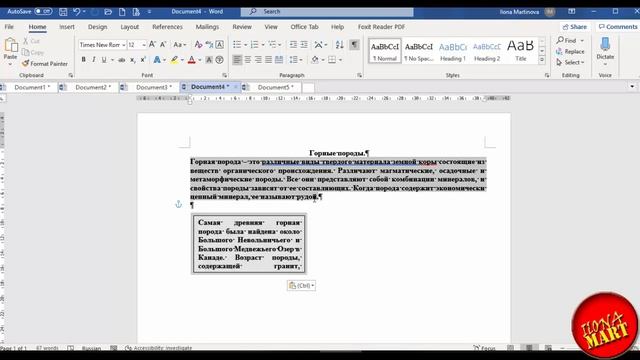Click the Format Painter button
This screenshot has height=360, width=640.
(44, 64)
